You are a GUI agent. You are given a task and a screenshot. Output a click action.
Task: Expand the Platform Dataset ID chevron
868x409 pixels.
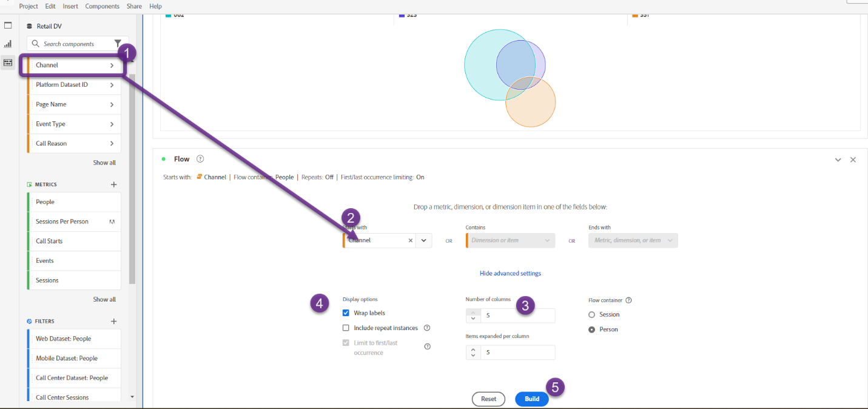(112, 85)
